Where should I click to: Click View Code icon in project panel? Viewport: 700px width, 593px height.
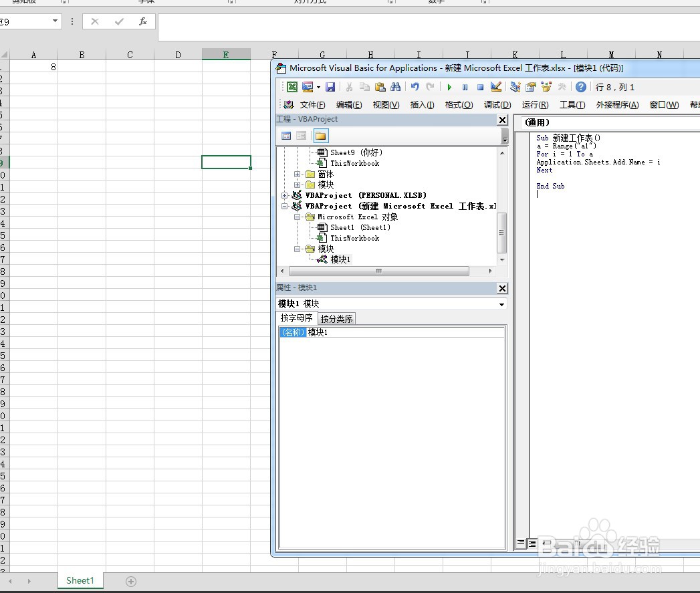(287, 136)
